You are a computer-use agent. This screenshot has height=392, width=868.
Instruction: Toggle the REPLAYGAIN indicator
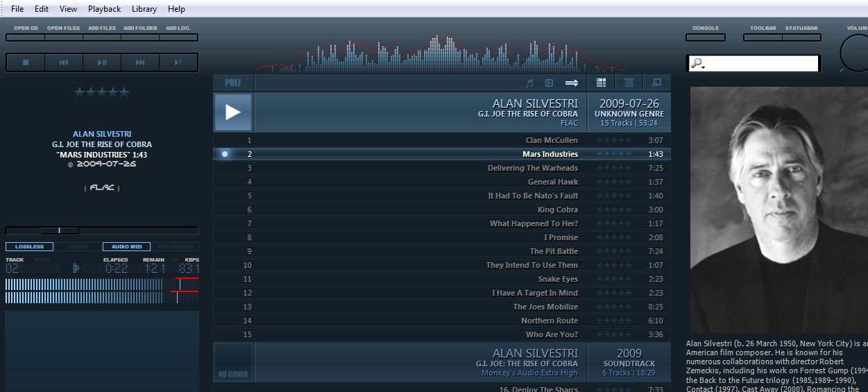175,246
